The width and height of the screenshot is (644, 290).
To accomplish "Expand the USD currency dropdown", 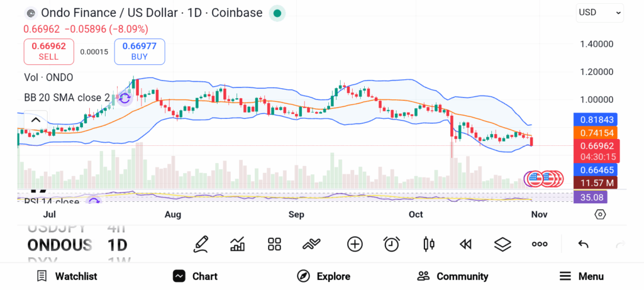I will click(x=599, y=13).
